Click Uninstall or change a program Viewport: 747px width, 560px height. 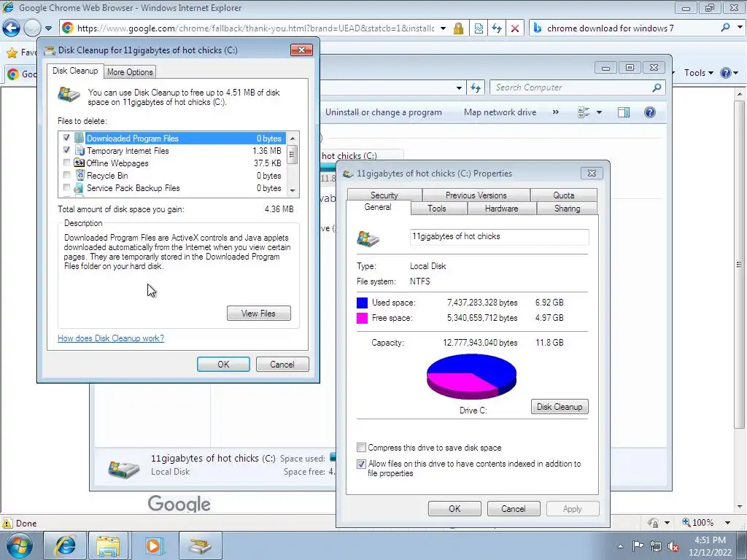click(384, 112)
